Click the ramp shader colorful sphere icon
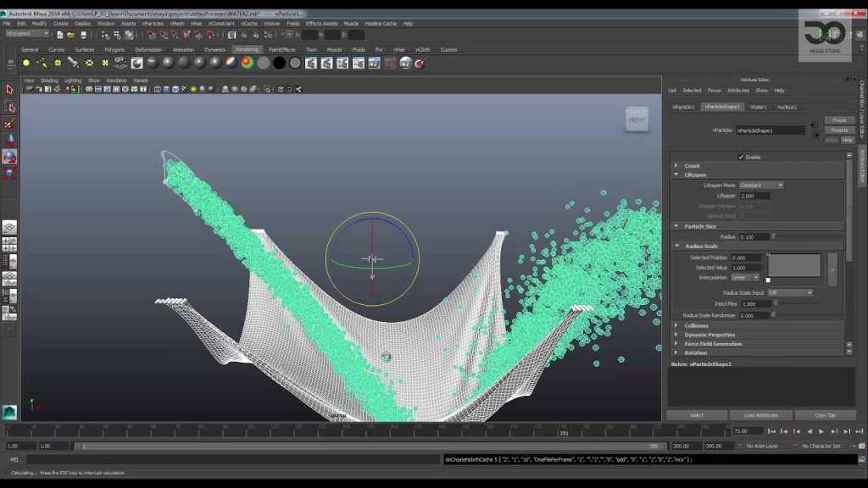 (248, 63)
